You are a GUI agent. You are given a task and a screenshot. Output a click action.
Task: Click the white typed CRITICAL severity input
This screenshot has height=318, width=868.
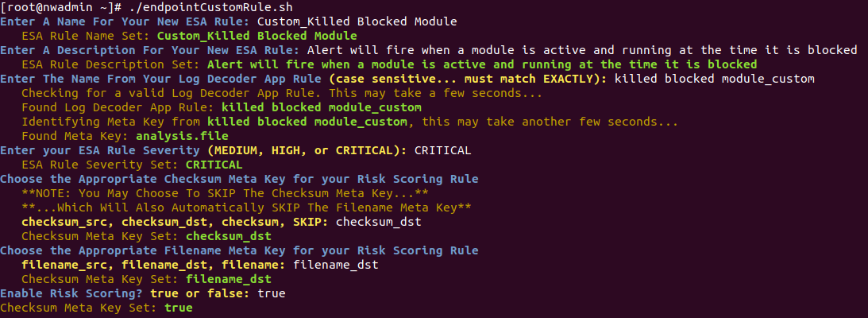pos(443,150)
